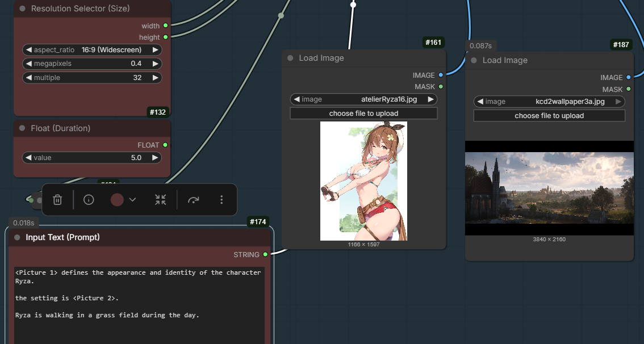The image size is (644, 344).
Task: Click the 1166 × 1597 dimensions text
Action: point(363,244)
